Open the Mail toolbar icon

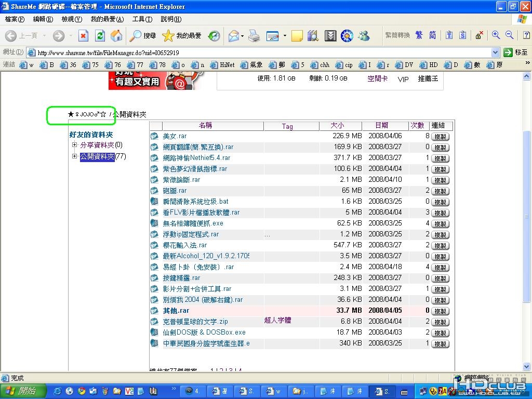233,36
